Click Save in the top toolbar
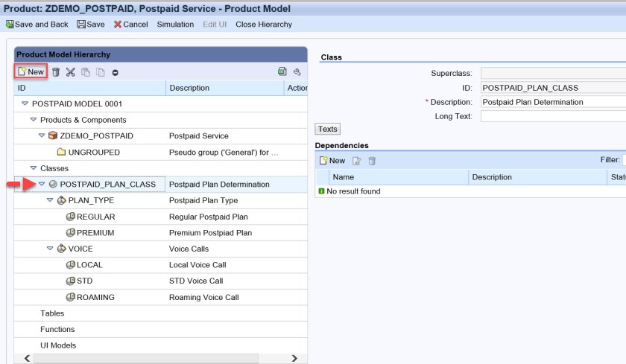The width and height of the screenshot is (626, 364). 91,25
